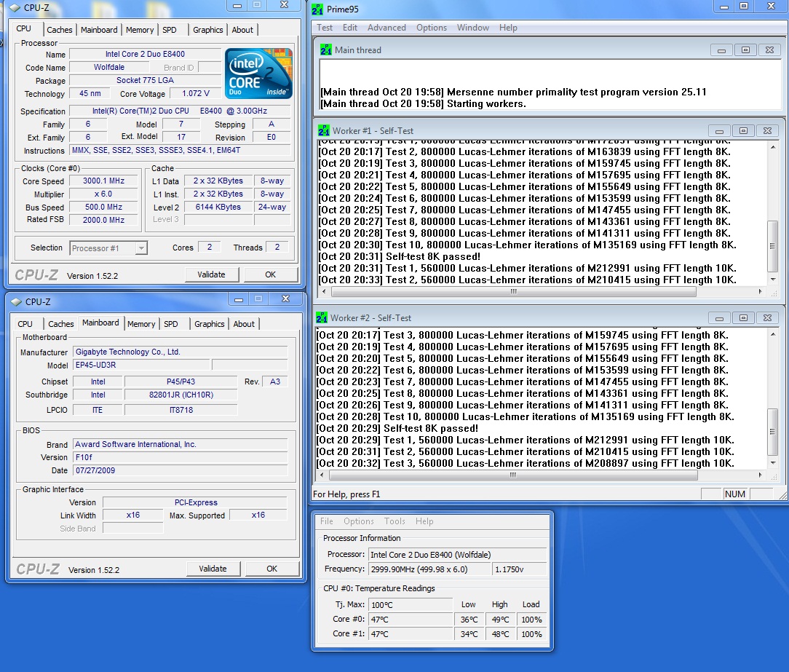Click the Manufacturer field Gigabyte Technology Co., Ltd.
Screen dimensions: 789x672
coord(180,352)
